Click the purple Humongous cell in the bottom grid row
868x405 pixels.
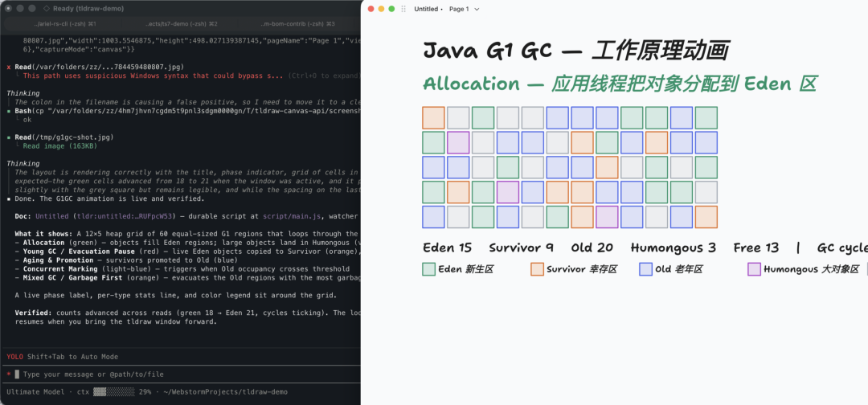coord(608,217)
